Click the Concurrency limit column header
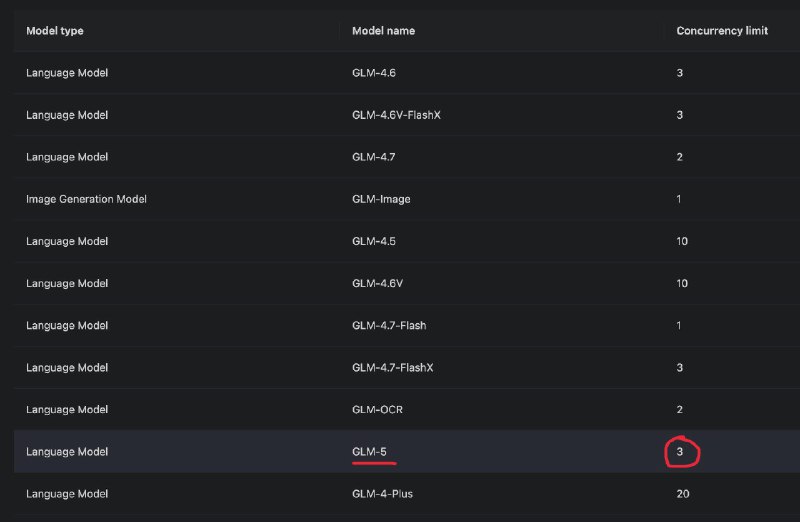 (722, 31)
